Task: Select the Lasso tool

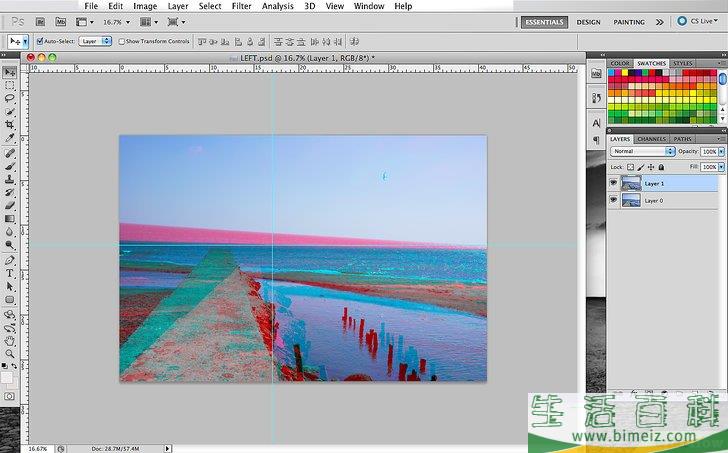Action: [x=10, y=98]
